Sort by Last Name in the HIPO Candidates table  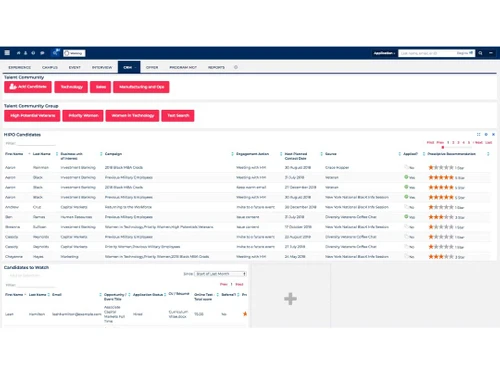(x=57, y=154)
